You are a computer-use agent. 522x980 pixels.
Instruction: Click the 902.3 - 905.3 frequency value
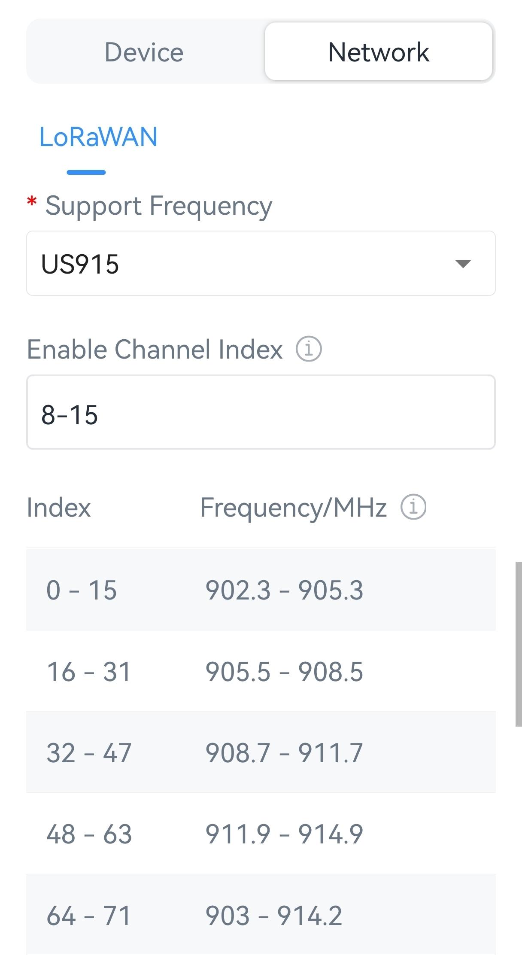[284, 590]
